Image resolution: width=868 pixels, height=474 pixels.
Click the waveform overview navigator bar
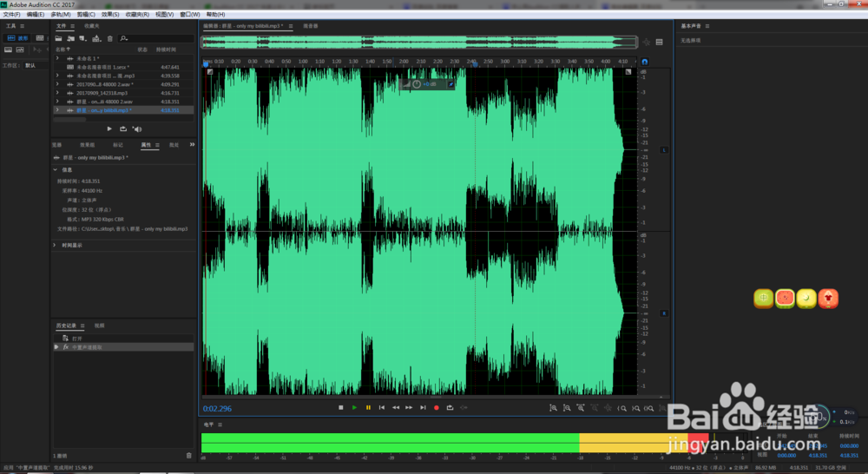(x=419, y=42)
